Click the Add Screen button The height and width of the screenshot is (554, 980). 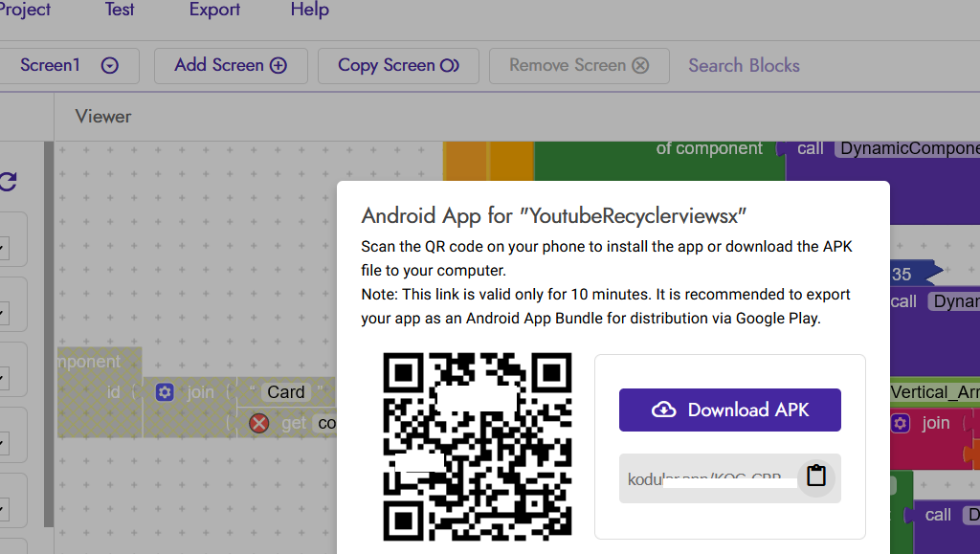click(x=231, y=66)
